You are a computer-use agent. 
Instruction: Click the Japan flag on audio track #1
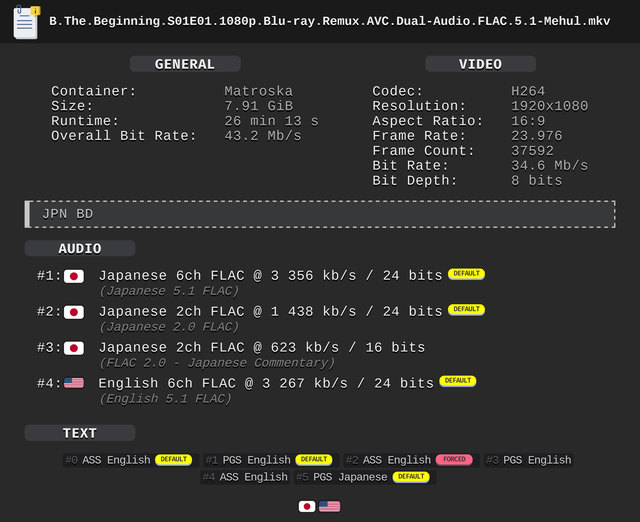click(74, 276)
